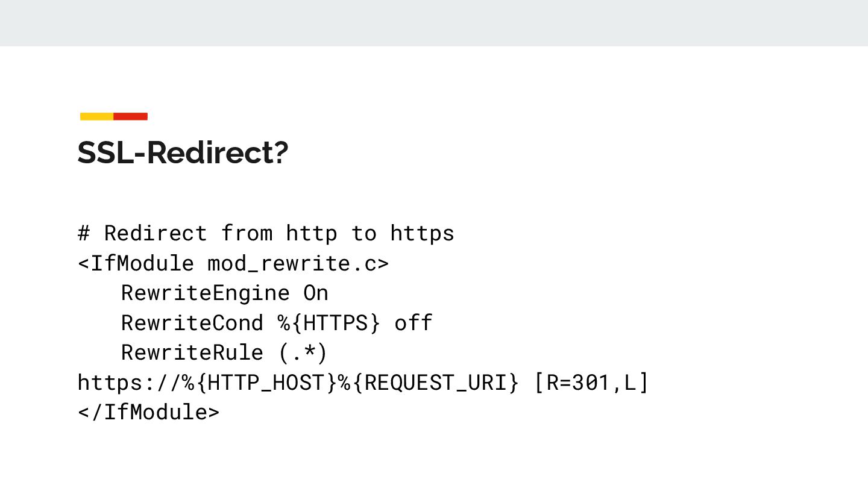Click the word 'On' after RewriteEngine
868x488 pixels.
pyautogui.click(x=316, y=293)
